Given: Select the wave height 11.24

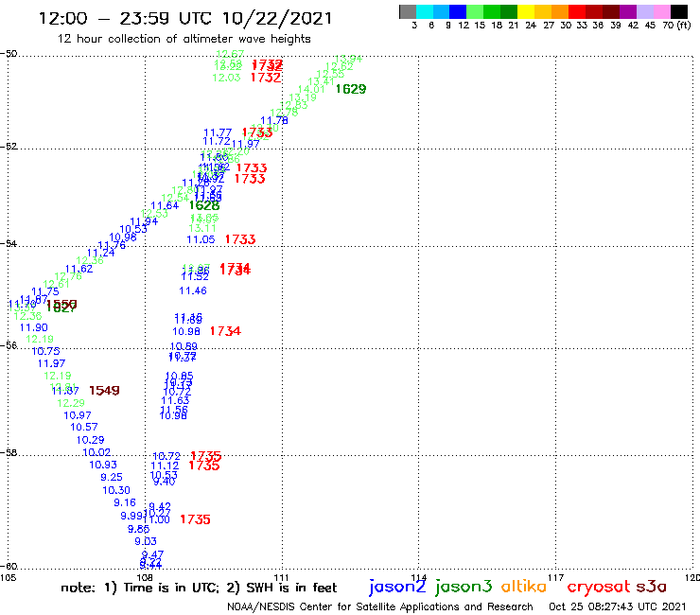Looking at the screenshot, I should (101, 253).
